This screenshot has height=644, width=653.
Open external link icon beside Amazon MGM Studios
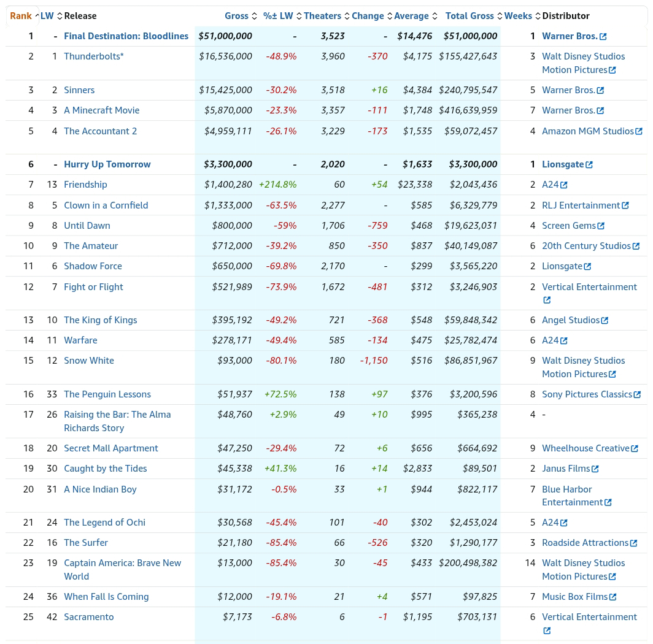click(x=638, y=131)
